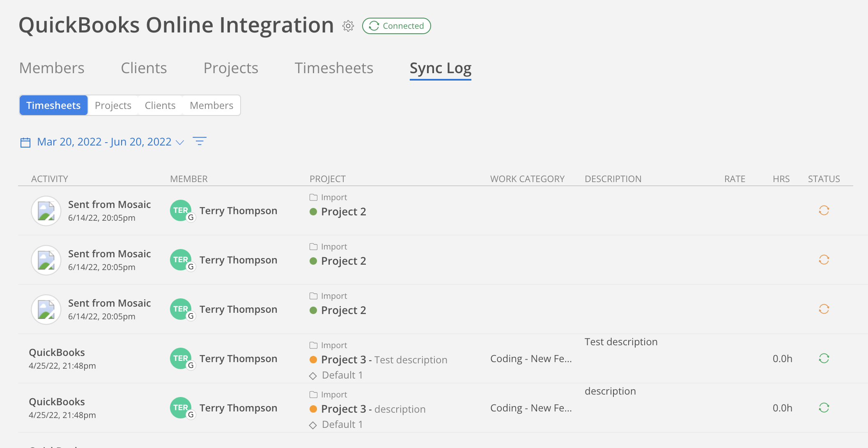This screenshot has width=868, height=448.
Task: Click the orange sync status icon in first row
Action: [824, 210]
